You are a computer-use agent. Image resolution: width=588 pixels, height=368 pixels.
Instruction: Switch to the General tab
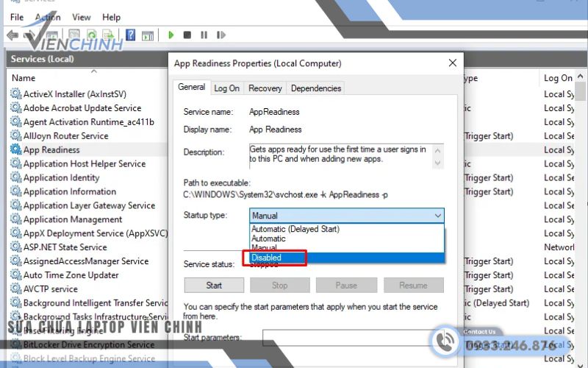[192, 87]
